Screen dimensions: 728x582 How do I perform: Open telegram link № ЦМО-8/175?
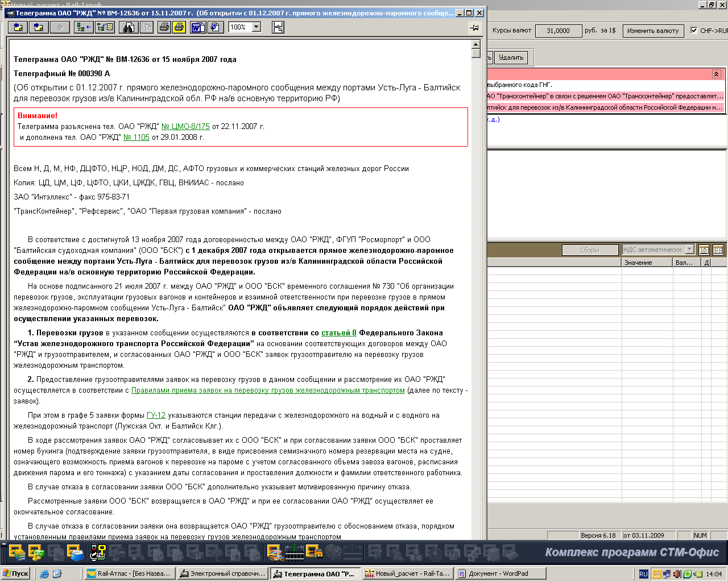(185, 126)
